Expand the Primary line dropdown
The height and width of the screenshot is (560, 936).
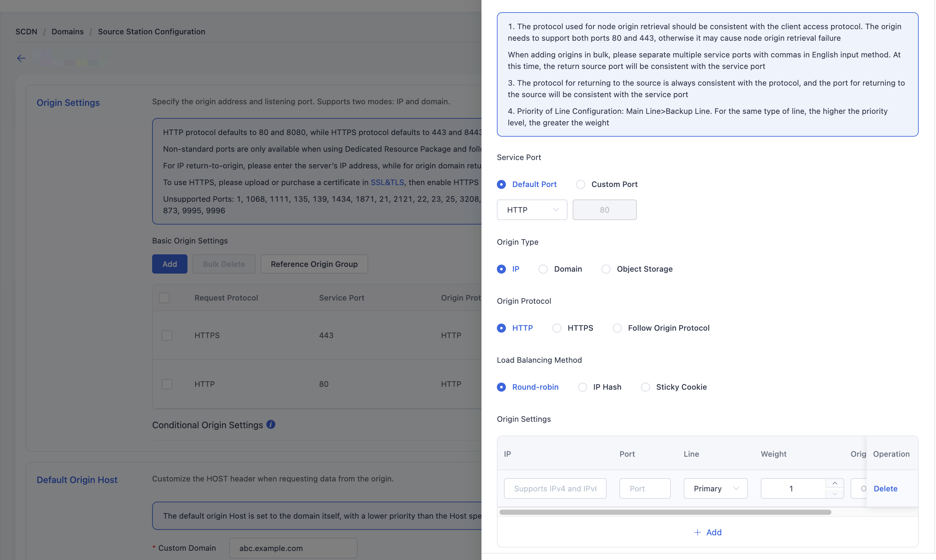coord(715,489)
